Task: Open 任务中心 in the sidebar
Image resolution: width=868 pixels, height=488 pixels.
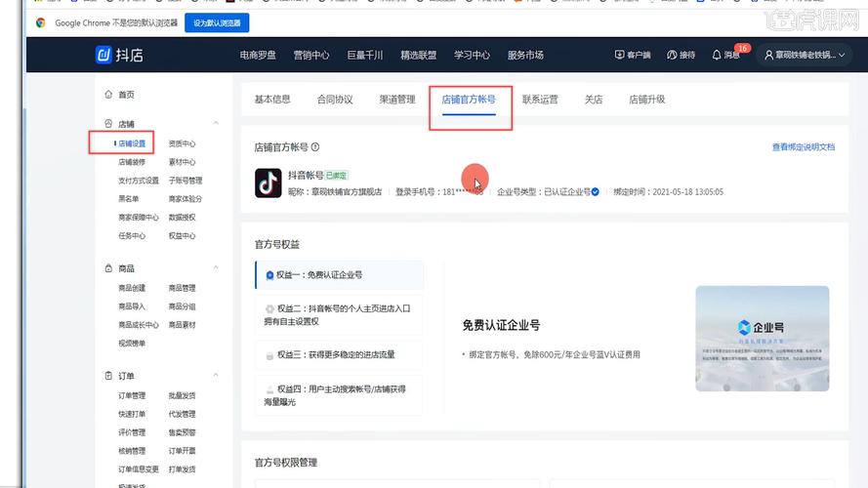Action: [132, 235]
